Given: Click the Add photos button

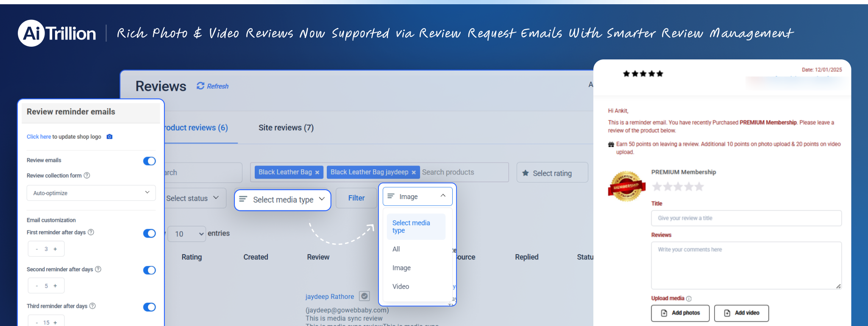Looking at the screenshot, I should pyautogui.click(x=680, y=313).
